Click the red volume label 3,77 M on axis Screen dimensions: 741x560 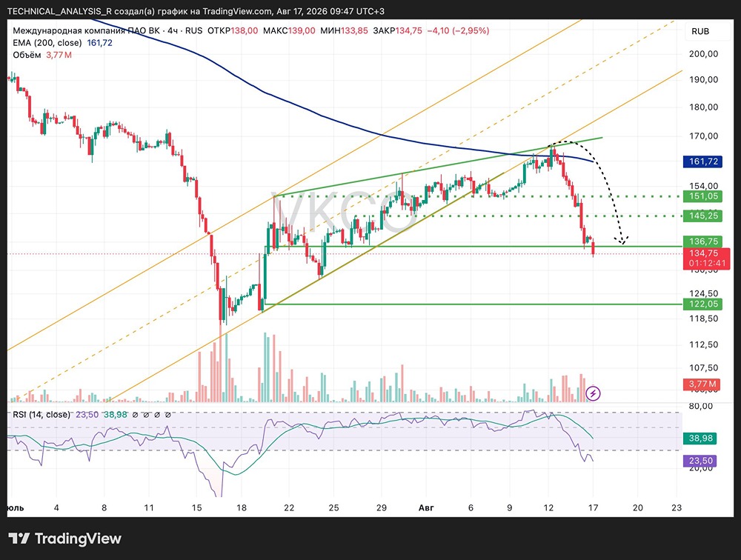coord(702,384)
